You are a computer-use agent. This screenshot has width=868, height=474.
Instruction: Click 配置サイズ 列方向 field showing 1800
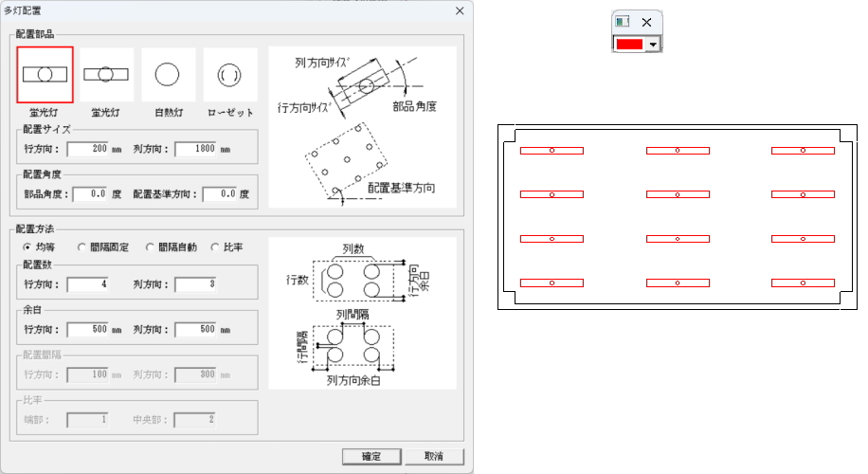point(196,149)
